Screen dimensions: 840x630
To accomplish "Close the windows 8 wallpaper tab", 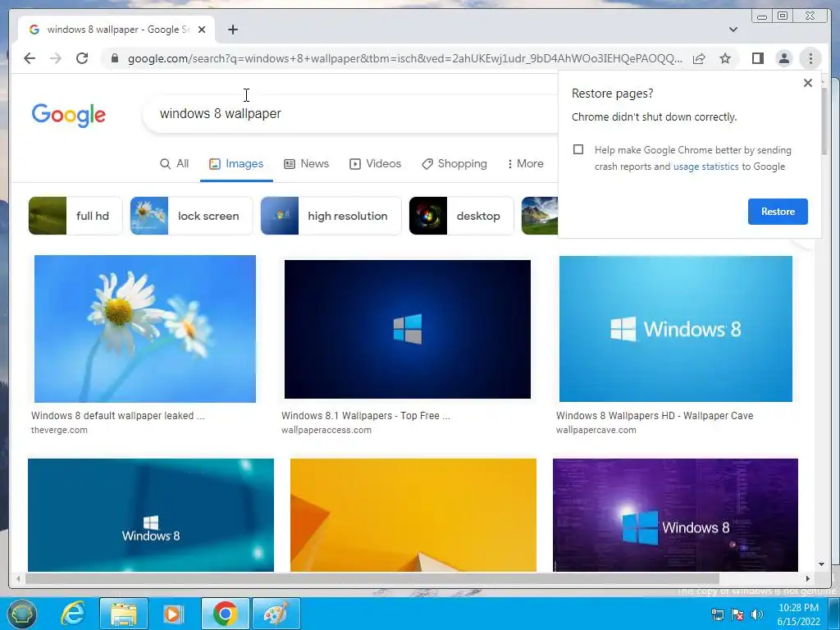I will coord(202,30).
